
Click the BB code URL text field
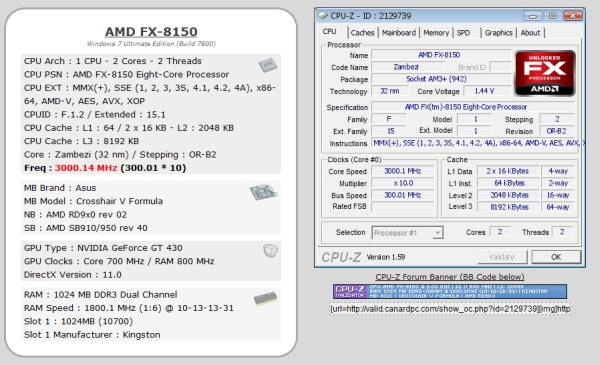tap(450, 308)
